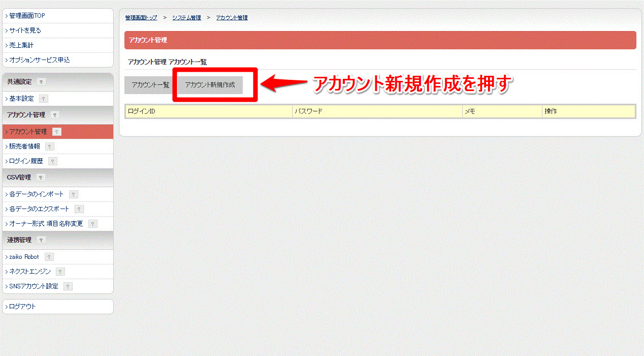This screenshot has height=356, width=644.
Task: Open help icon for アカウント管理 section header
Action: pyautogui.click(x=55, y=115)
